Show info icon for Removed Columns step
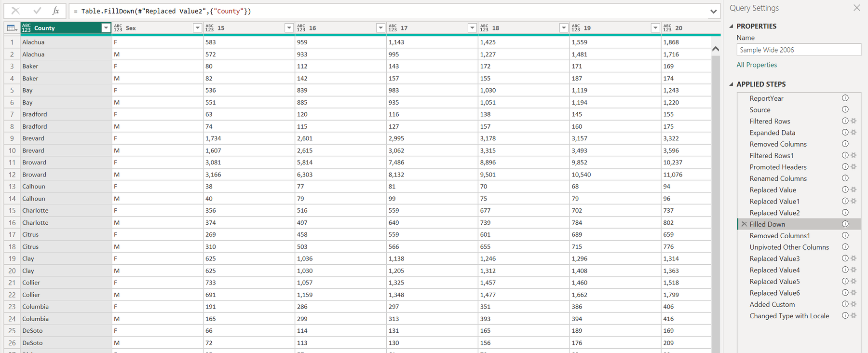Viewport: 868px width, 353px height. coord(845,144)
